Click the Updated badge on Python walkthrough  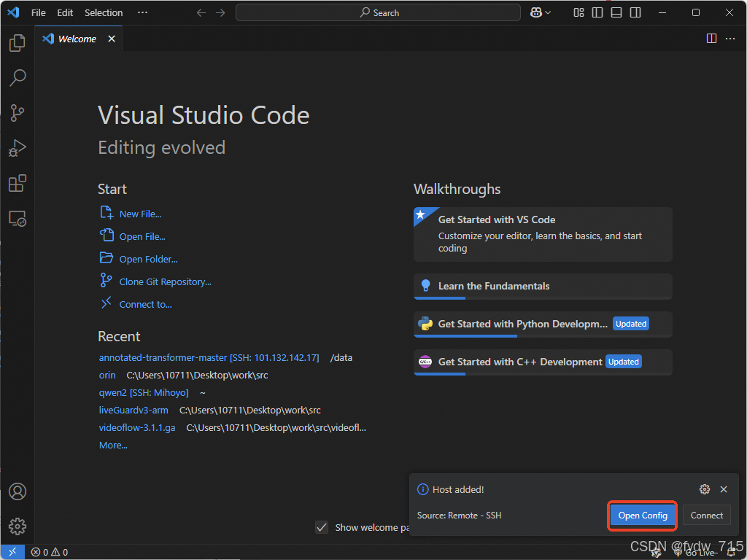pos(631,324)
